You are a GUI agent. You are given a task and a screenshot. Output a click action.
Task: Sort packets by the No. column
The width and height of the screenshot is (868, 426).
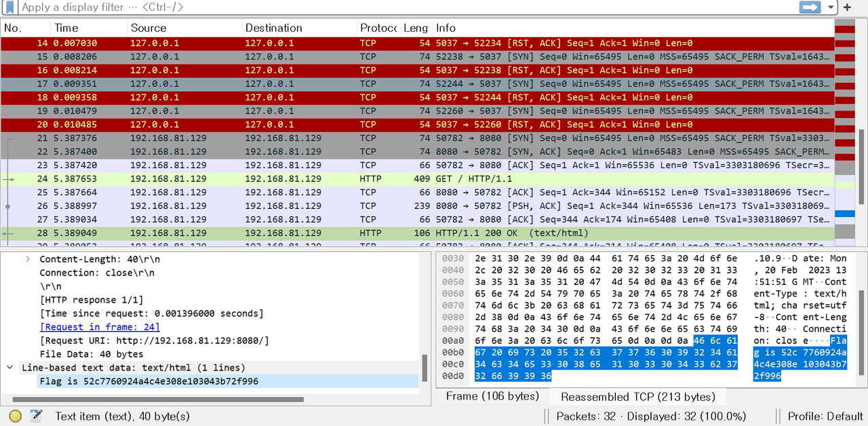pos(25,28)
